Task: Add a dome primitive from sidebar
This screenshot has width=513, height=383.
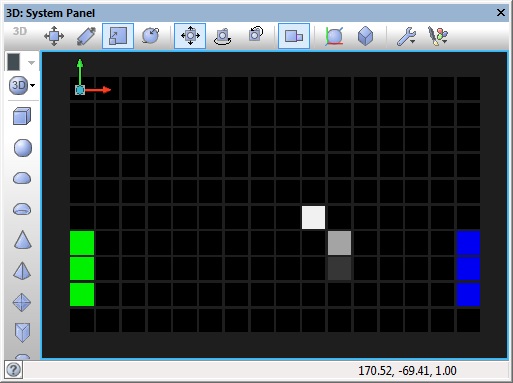Action: point(22,178)
